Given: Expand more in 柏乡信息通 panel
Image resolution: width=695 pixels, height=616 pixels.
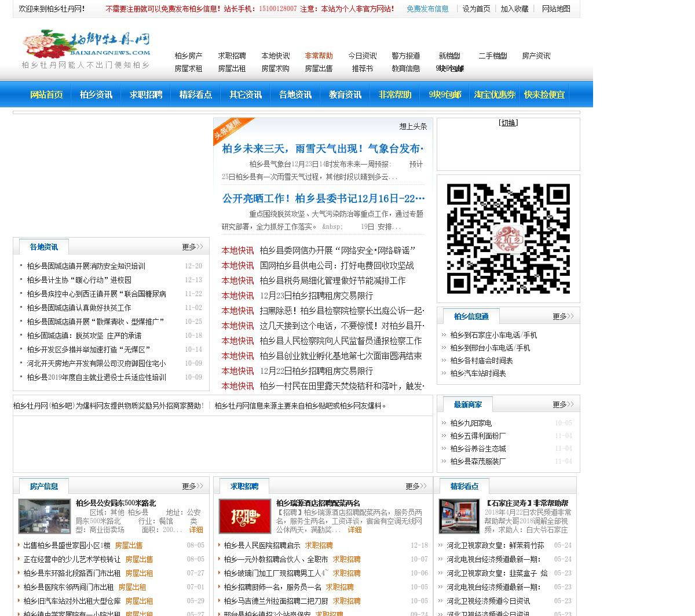Looking at the screenshot, I should 562,316.
